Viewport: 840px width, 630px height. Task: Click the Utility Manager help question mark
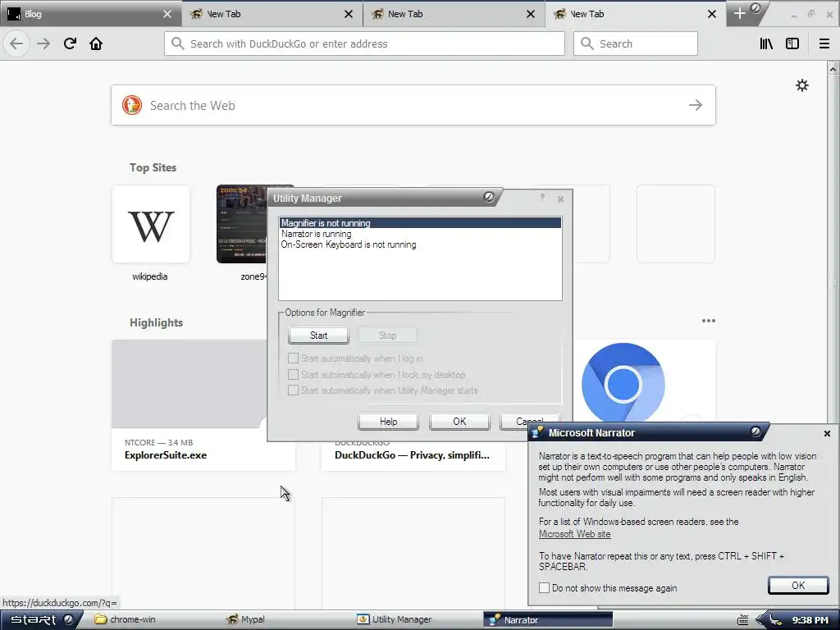(542, 198)
